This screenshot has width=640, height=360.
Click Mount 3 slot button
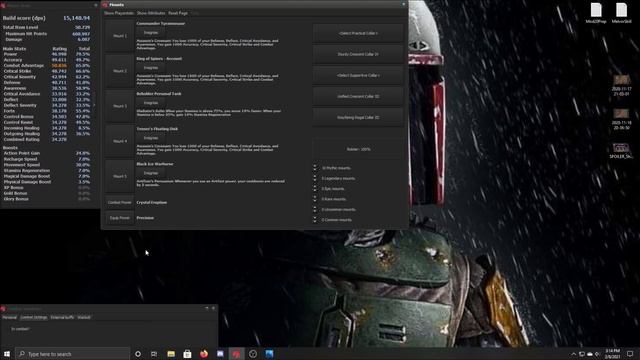pyautogui.click(x=120, y=106)
